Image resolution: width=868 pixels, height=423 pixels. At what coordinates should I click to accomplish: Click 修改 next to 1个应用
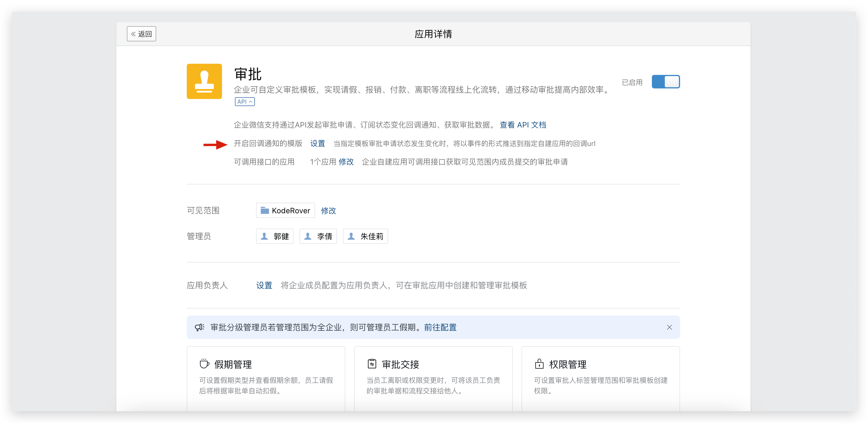pos(346,162)
